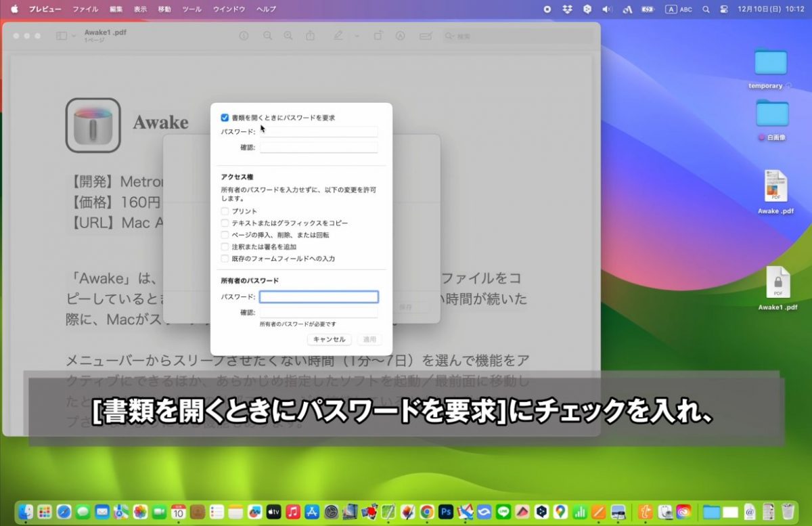
Task: Uncheck 書類を開くときにパスワードを要求 checkbox
Action: pyautogui.click(x=225, y=118)
